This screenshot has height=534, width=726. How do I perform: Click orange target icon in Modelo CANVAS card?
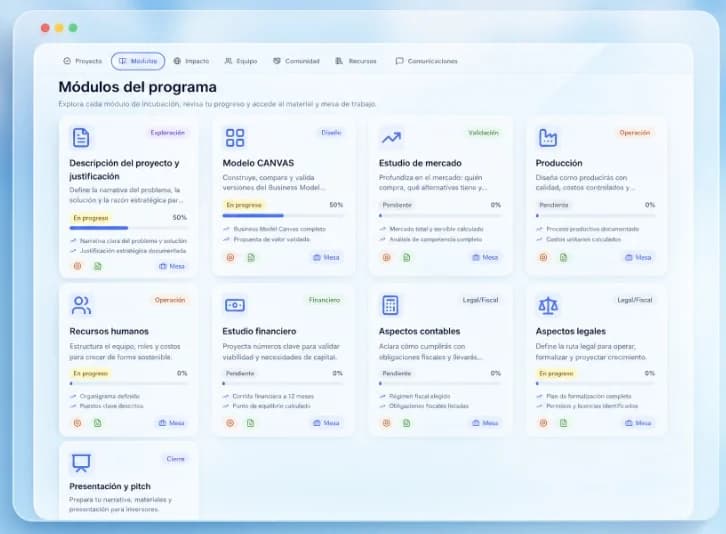coord(230,258)
